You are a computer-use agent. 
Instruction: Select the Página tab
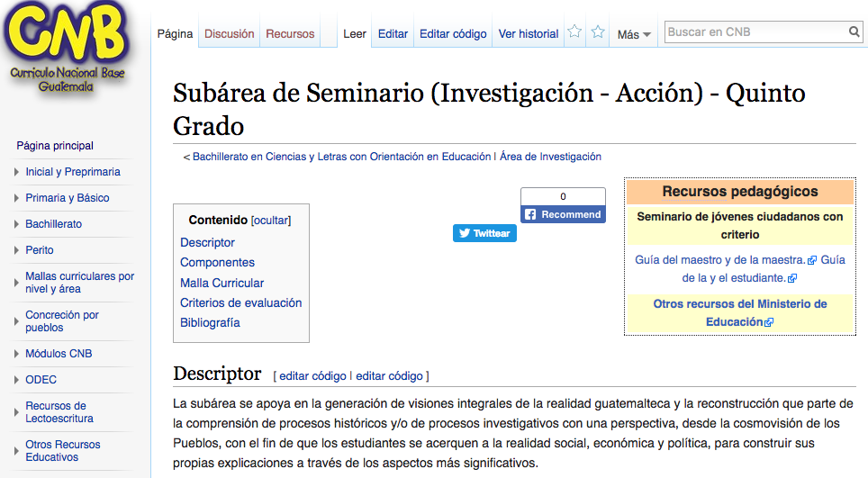(x=175, y=33)
